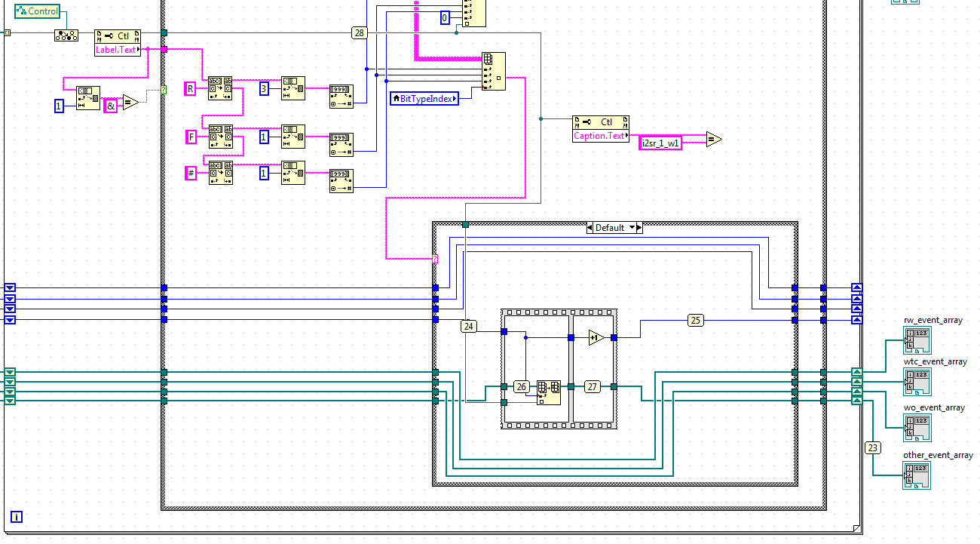Click decimal string to number node on # row
This screenshot has height=544, width=980.
pyautogui.click(x=341, y=182)
